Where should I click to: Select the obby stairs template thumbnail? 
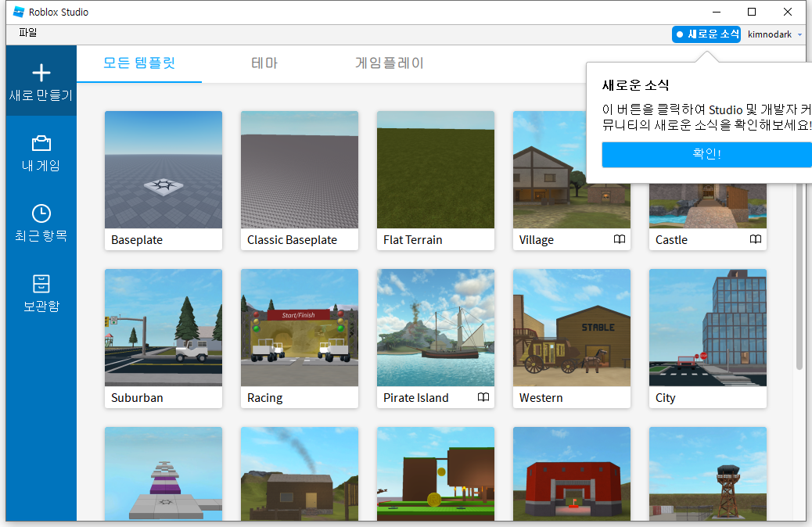(x=163, y=474)
